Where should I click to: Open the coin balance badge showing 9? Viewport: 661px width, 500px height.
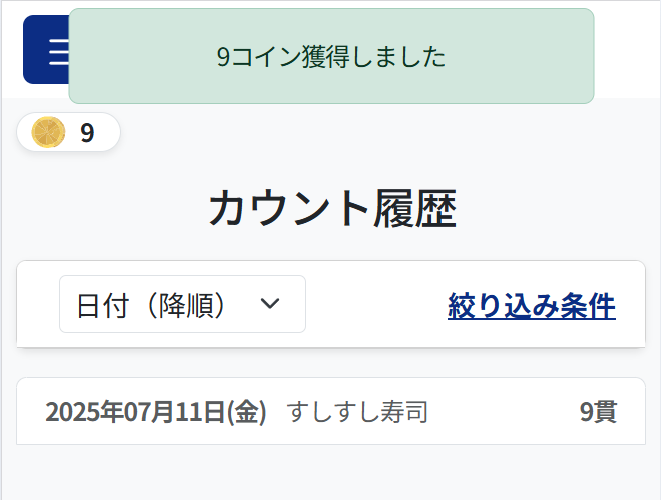click(x=68, y=132)
